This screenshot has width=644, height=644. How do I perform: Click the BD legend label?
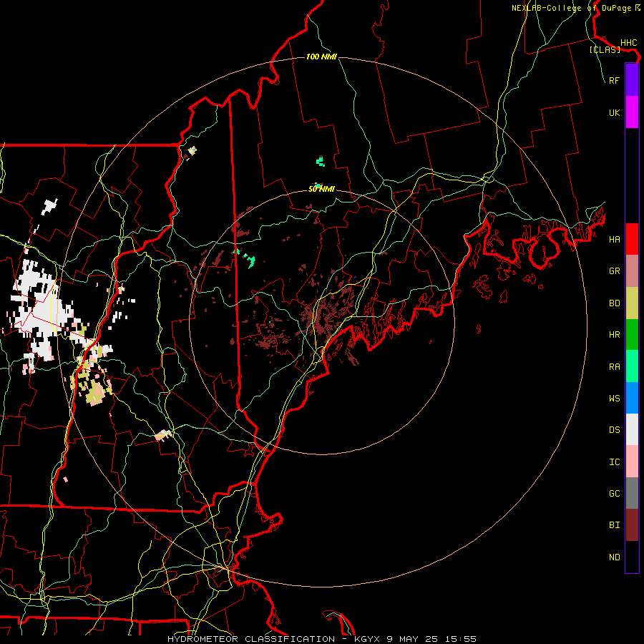click(614, 303)
